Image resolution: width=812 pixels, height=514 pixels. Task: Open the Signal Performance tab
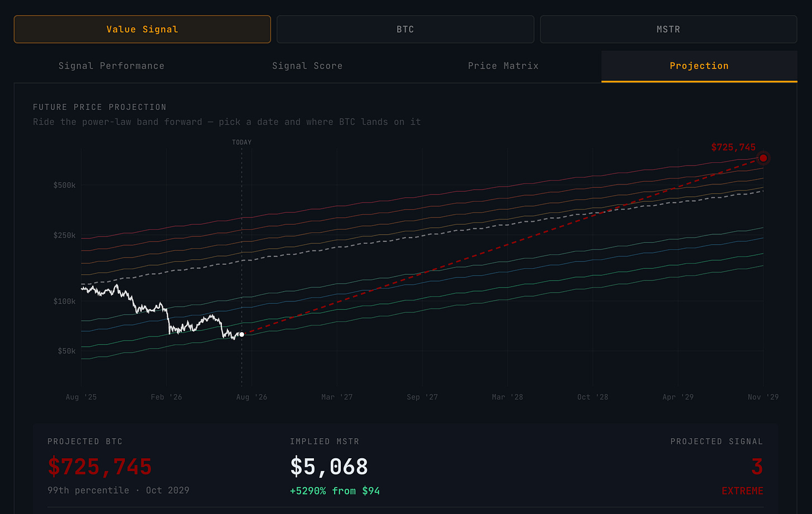[x=112, y=66]
